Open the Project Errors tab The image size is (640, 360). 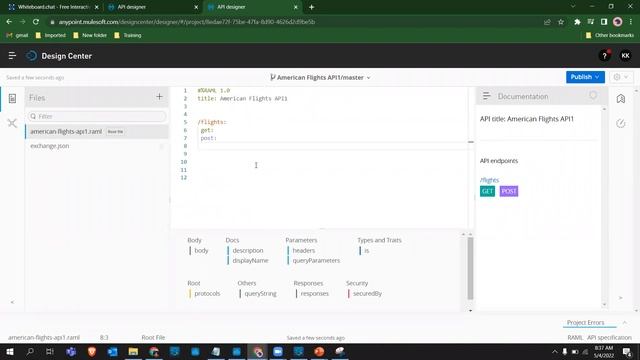point(585,322)
